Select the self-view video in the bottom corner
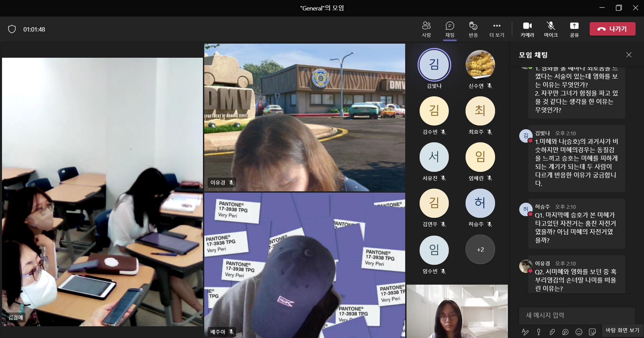 point(457,311)
